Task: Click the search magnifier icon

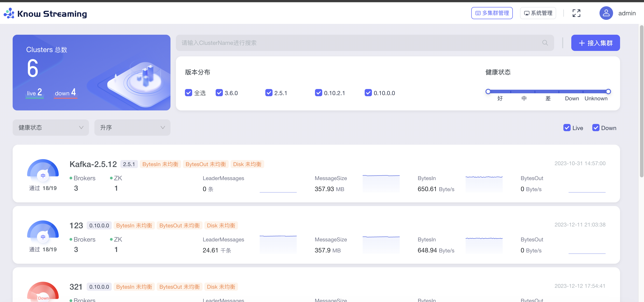Action: click(x=545, y=43)
